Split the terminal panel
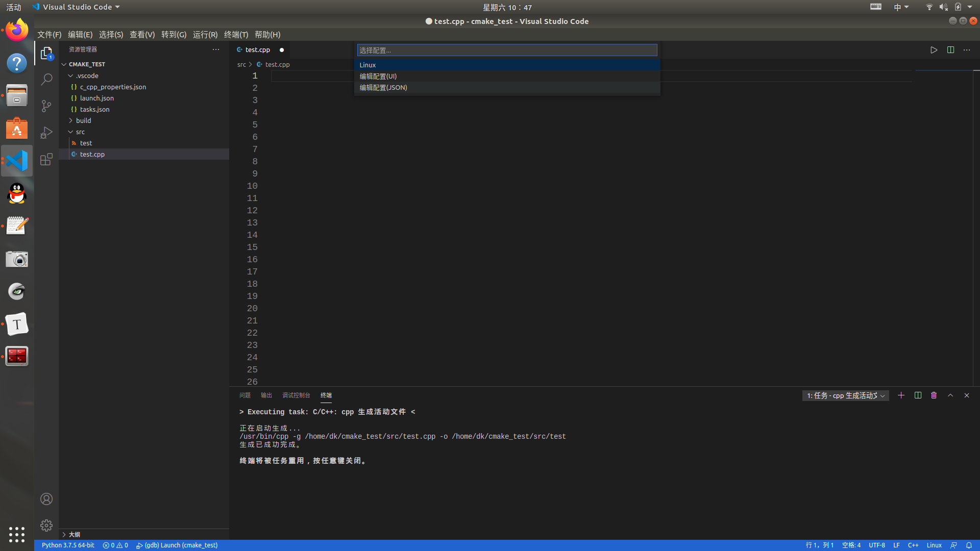 [x=918, y=395]
